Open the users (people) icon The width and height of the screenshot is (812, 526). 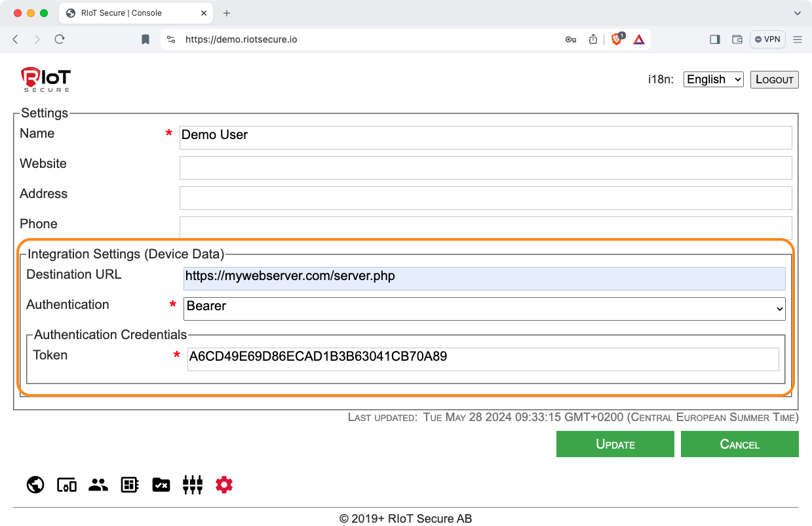click(x=98, y=485)
